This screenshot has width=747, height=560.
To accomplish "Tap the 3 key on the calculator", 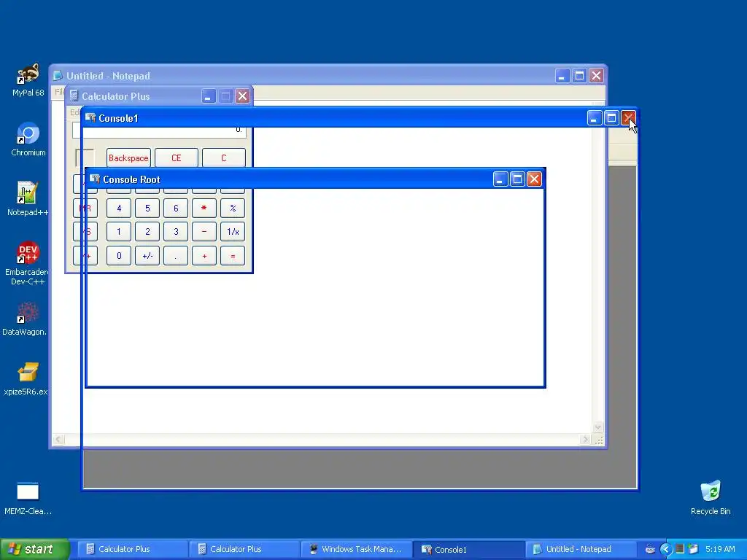I will (176, 231).
